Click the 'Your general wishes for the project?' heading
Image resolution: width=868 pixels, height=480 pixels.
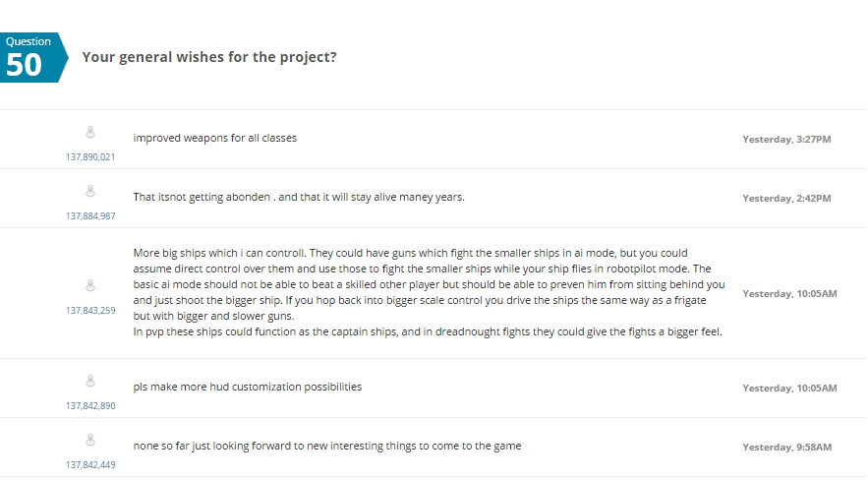(x=209, y=57)
